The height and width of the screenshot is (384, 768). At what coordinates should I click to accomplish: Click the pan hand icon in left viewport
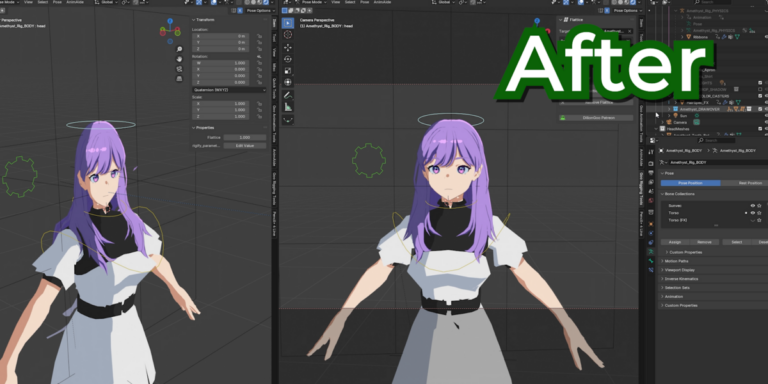click(x=179, y=59)
